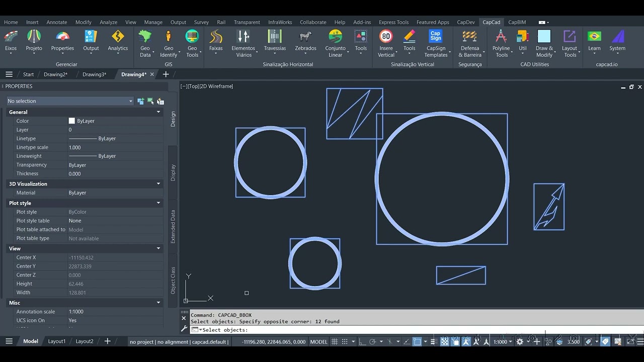The image size is (644, 362).
Task: Open the Travessias tool
Action: (275, 41)
